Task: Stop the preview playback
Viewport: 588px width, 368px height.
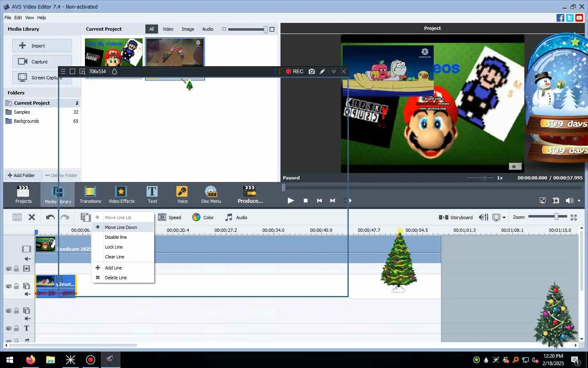Action: click(x=305, y=200)
